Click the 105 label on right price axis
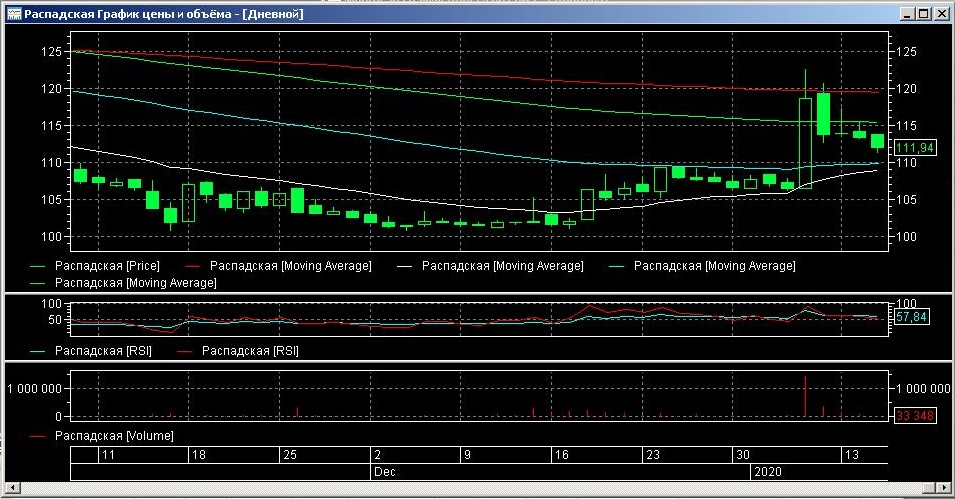The height and width of the screenshot is (499, 955). [x=906, y=200]
